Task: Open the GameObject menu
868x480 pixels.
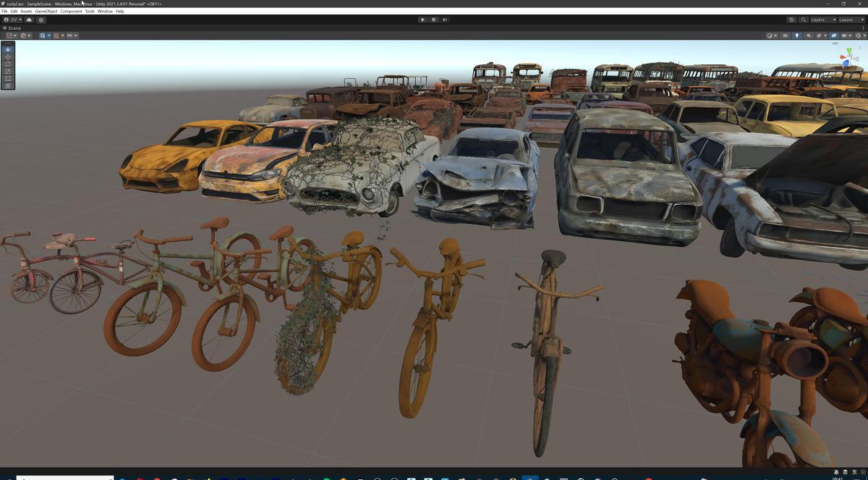Action: [46, 11]
